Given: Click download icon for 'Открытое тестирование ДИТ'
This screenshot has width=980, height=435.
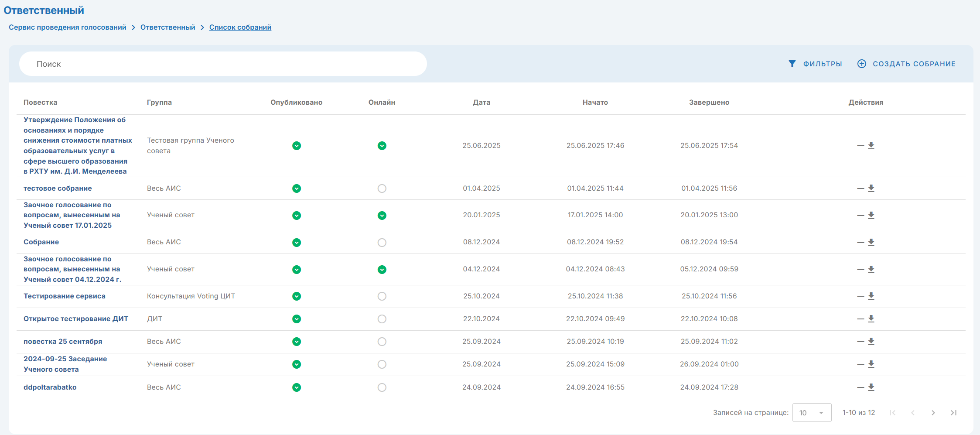Looking at the screenshot, I should tap(871, 319).
